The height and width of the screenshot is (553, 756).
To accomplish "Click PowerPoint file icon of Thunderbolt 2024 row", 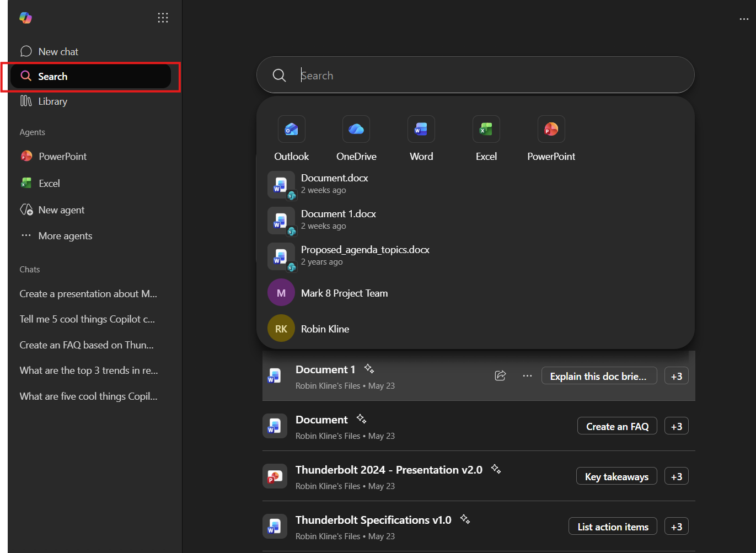I will tap(275, 476).
